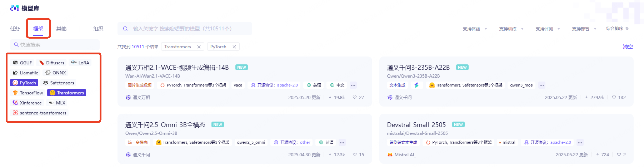
Task: Click the 图片生成视频 task tag
Action: tap(140, 85)
